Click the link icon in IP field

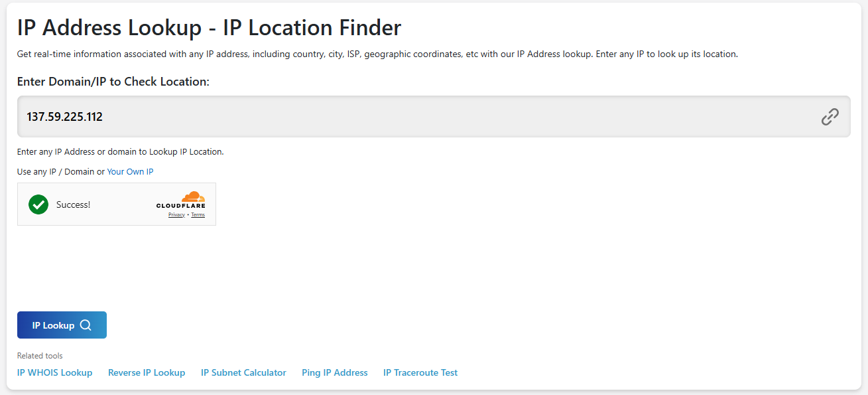[830, 117]
